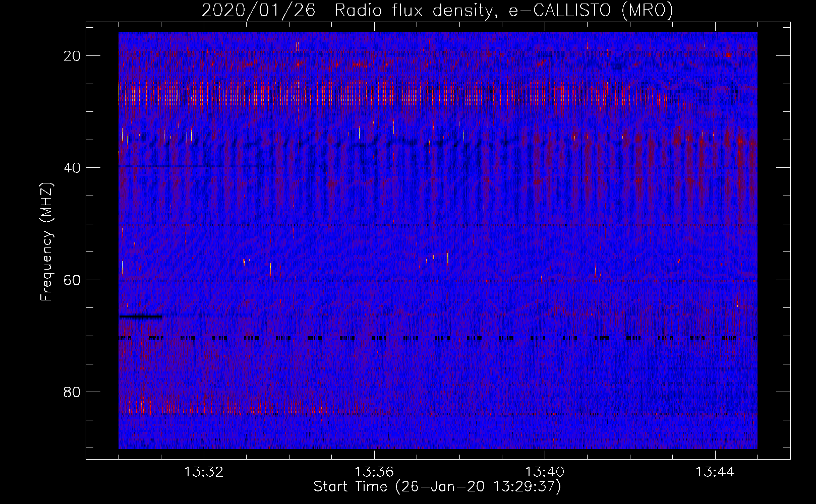Click the 'Start Time (26-Jan-20 13:29:37)' label

(x=437, y=487)
